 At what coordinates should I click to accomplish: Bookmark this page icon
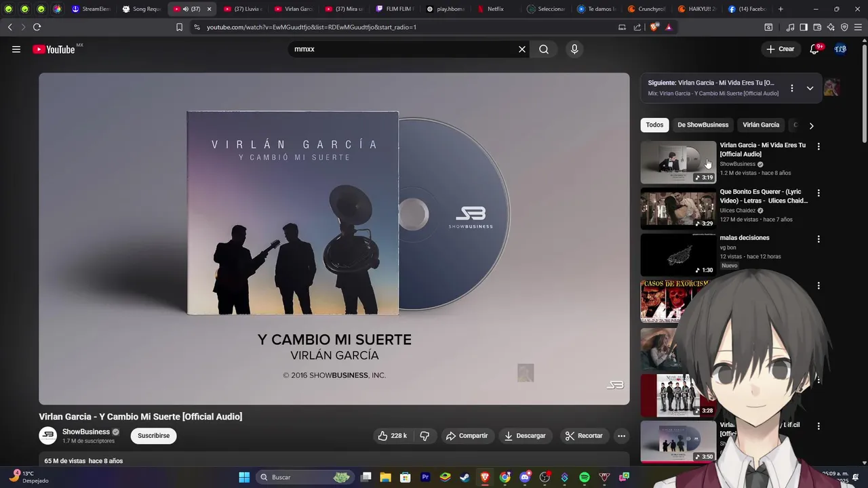(179, 27)
